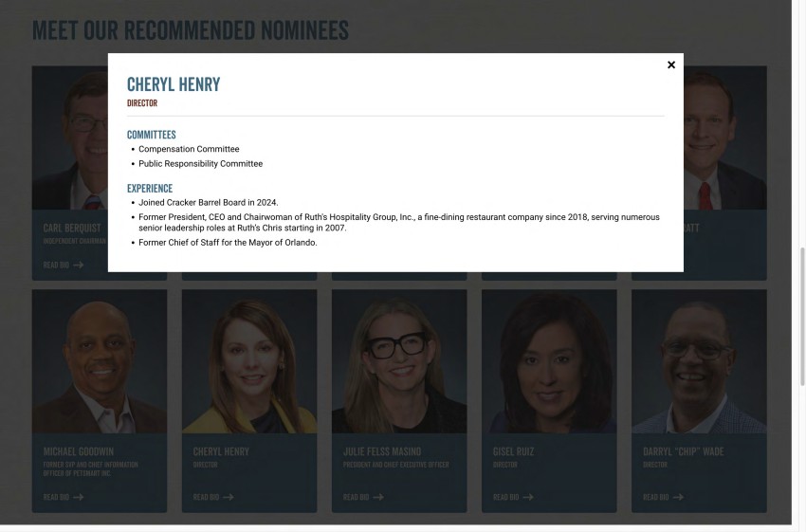Viewport: 806px width, 532px height.
Task: Select Darryl Wade's portrait photo
Action: (x=699, y=361)
